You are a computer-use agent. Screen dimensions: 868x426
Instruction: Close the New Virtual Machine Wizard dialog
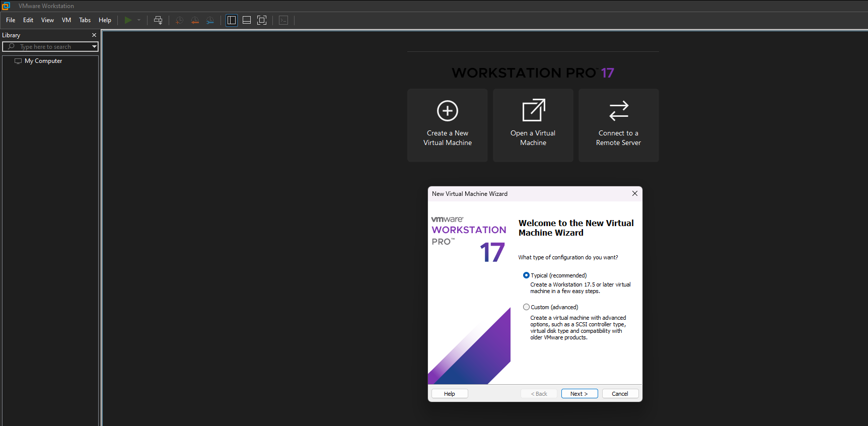pos(635,193)
